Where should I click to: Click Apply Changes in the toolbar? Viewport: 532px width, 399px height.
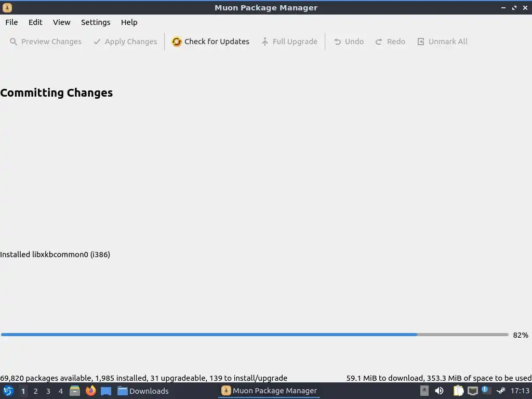(125, 42)
